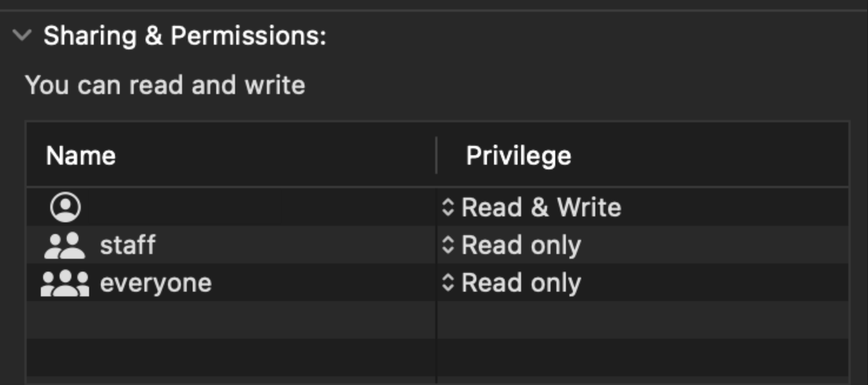This screenshot has height=385, width=868.
Task: Click the Privilege column header
Action: (x=518, y=155)
